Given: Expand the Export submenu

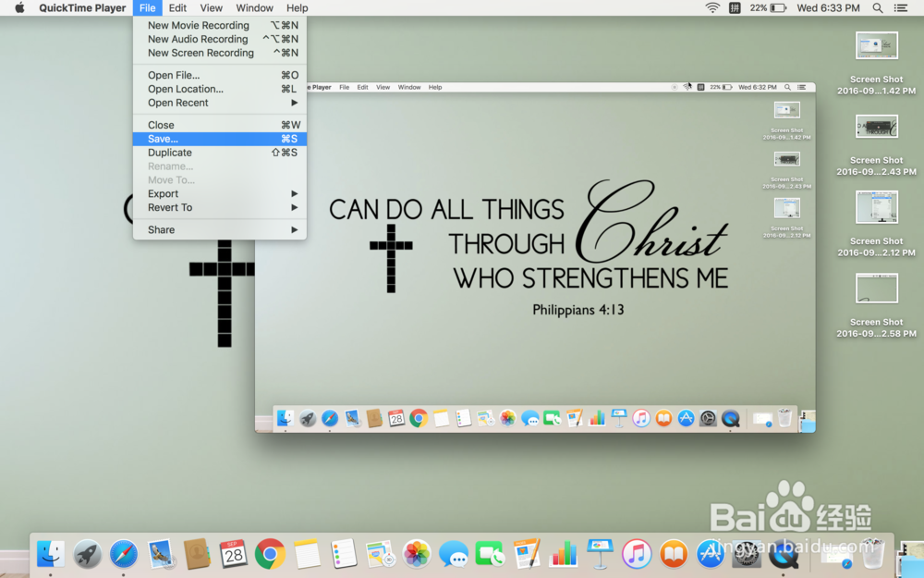Looking at the screenshot, I should click(220, 193).
